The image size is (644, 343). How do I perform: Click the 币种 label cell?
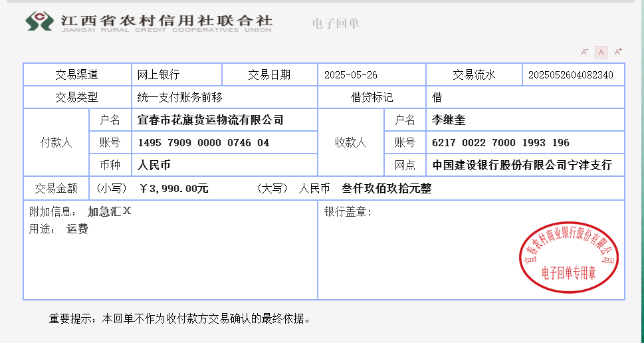(110, 165)
